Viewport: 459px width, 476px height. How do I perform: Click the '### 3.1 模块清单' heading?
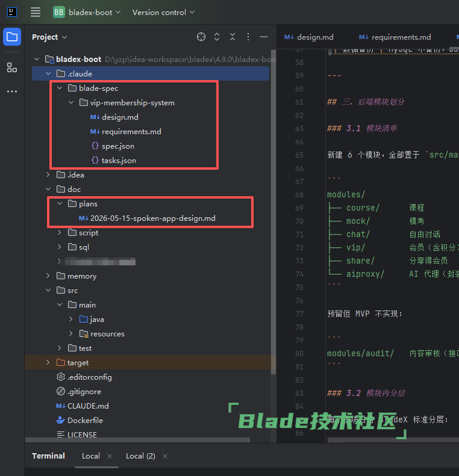(362, 128)
